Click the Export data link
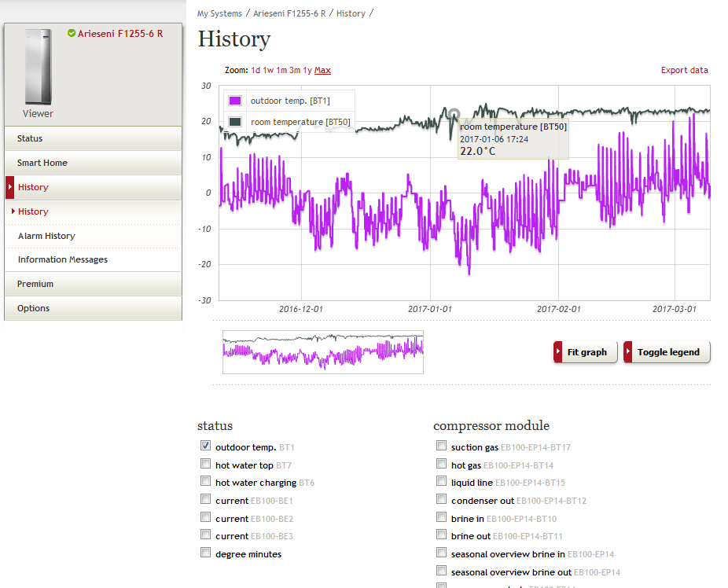 (x=684, y=70)
